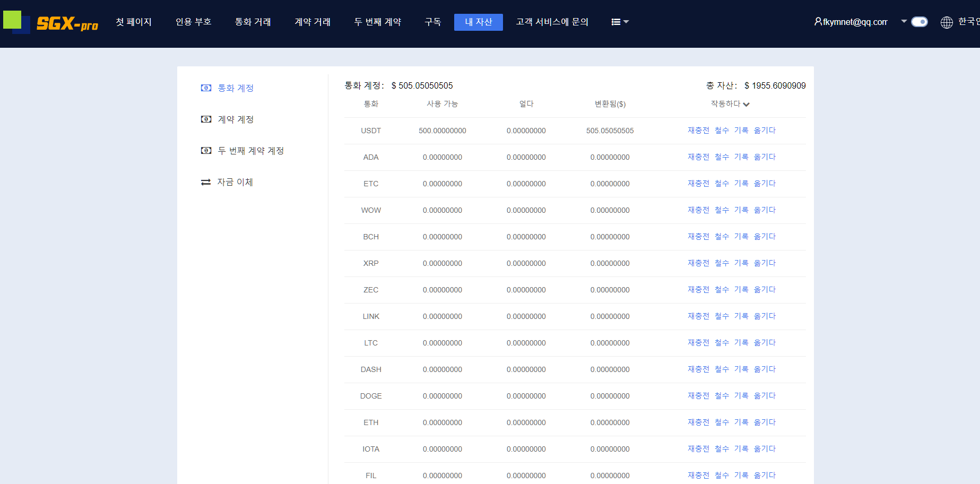Open the dropdown arrow beside fkymnet@qq.com
The width and height of the screenshot is (980, 484).
tap(903, 21)
